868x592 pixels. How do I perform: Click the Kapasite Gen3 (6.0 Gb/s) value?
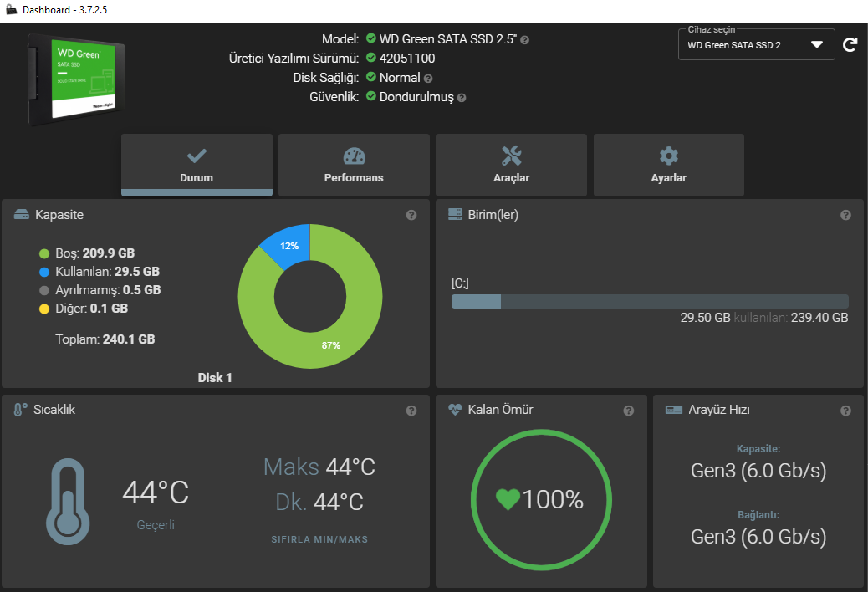tap(758, 471)
